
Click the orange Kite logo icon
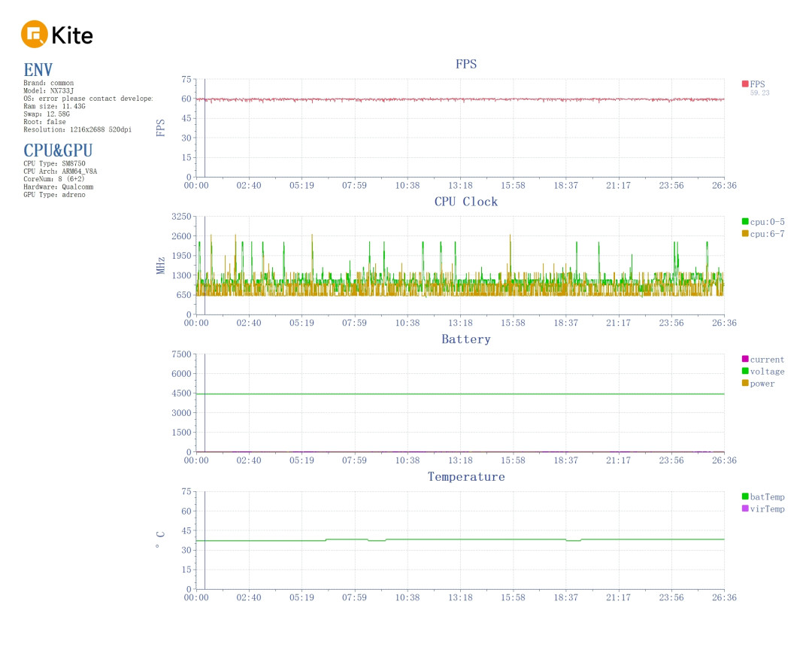(35, 34)
